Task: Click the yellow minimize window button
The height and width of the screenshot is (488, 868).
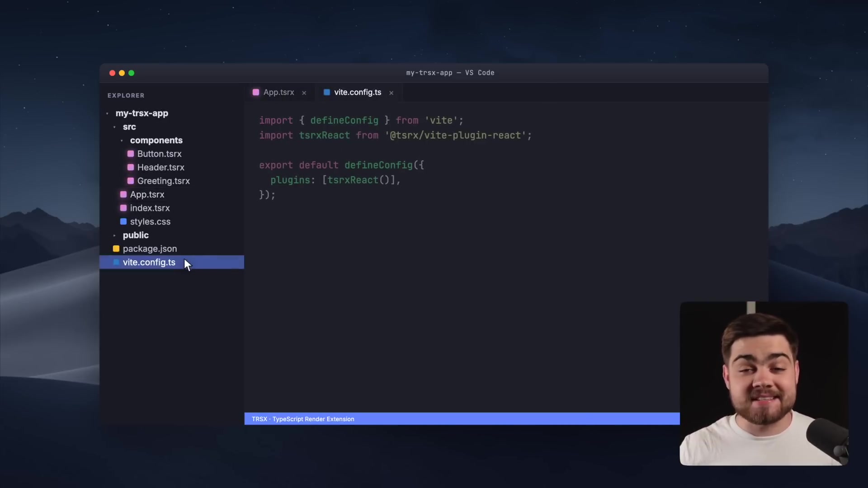Action: (x=122, y=73)
